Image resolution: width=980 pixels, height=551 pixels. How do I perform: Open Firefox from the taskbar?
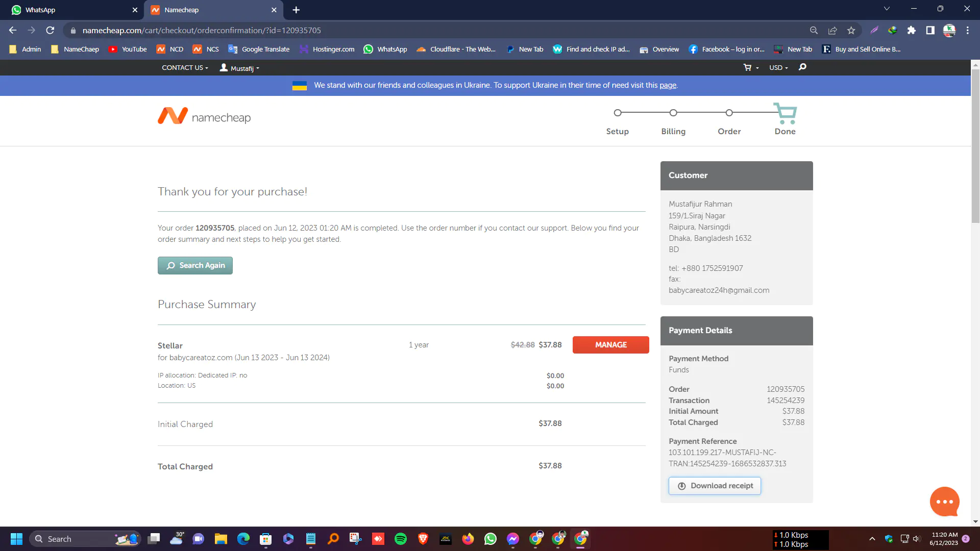(x=468, y=539)
